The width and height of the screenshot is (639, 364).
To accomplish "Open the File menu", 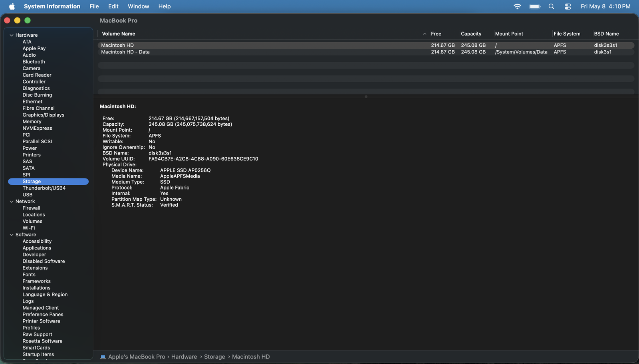I will click(94, 6).
